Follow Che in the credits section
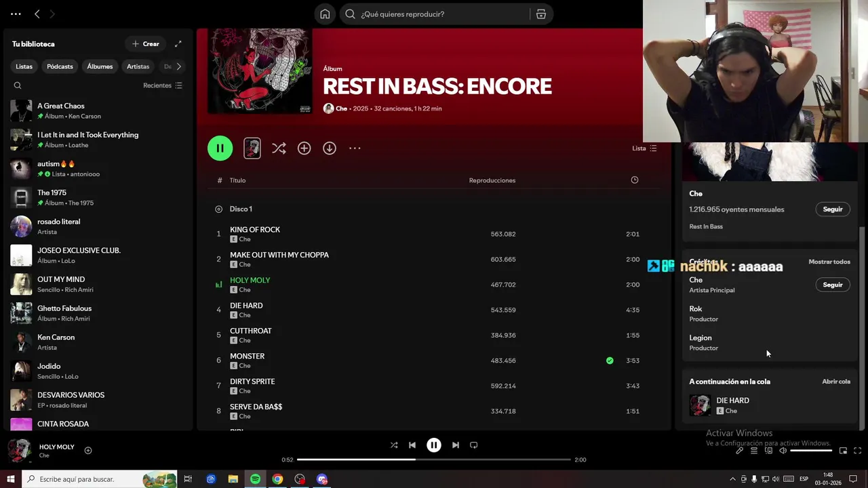This screenshot has height=488, width=868. (x=833, y=285)
